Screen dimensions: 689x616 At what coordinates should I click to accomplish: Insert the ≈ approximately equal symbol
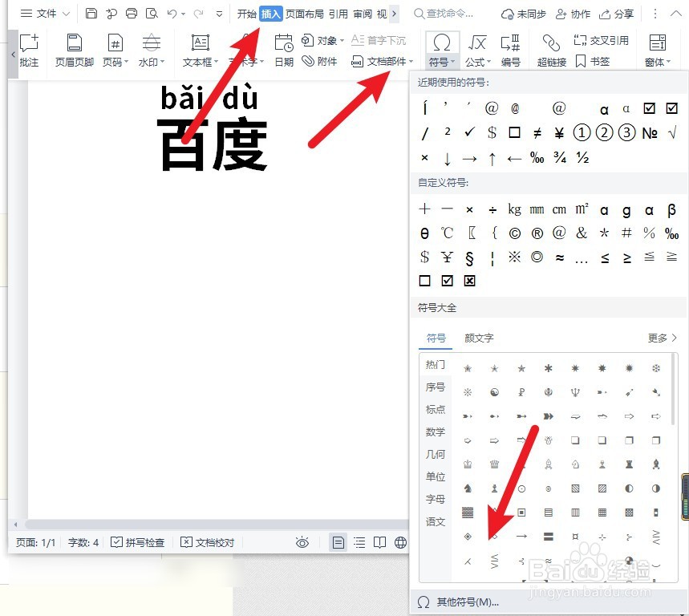pyautogui.click(x=559, y=257)
